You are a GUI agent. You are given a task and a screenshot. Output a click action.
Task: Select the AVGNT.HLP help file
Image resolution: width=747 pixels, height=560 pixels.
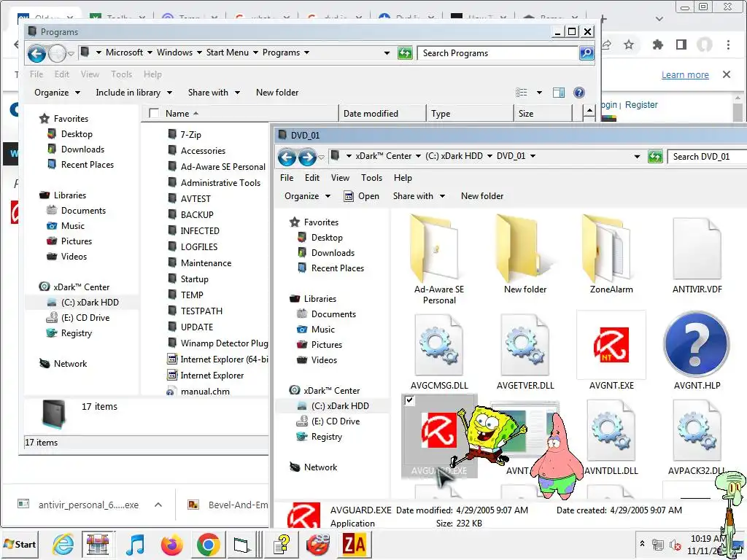point(697,351)
